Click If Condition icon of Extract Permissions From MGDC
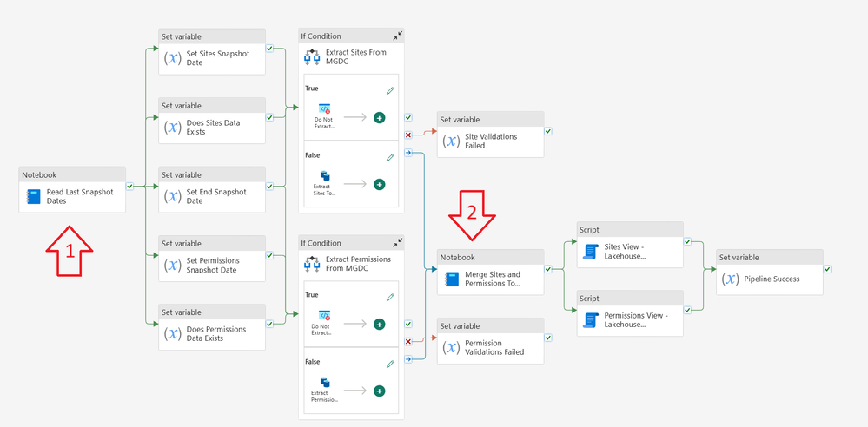Screen dimensions: 868x427 tap(312, 265)
